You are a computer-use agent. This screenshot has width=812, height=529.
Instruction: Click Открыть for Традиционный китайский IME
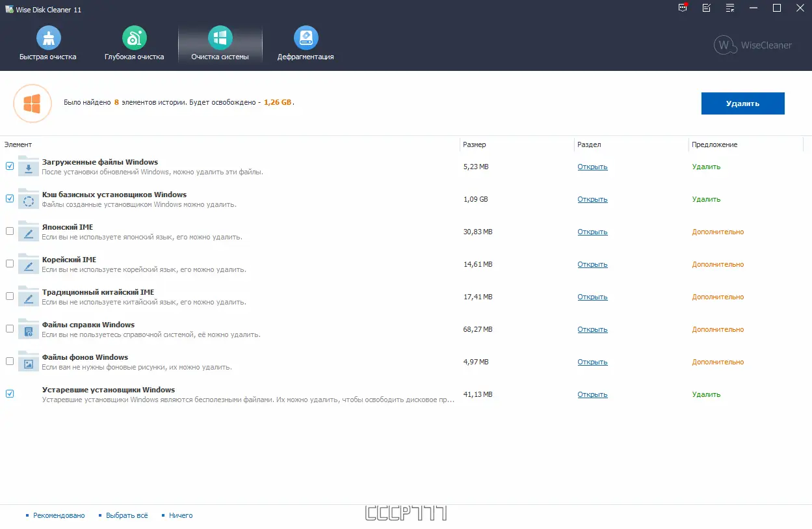tap(592, 297)
